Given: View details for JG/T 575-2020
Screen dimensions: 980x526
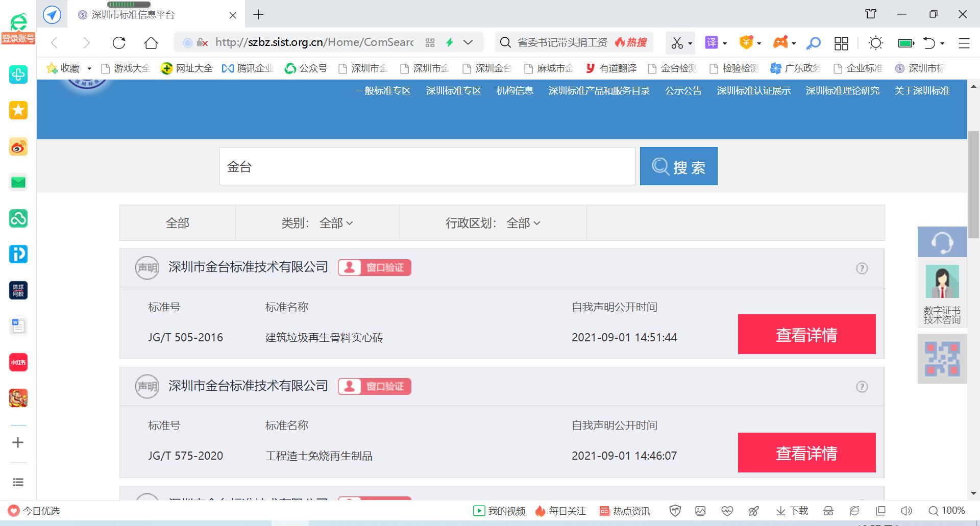Looking at the screenshot, I should tap(807, 453).
